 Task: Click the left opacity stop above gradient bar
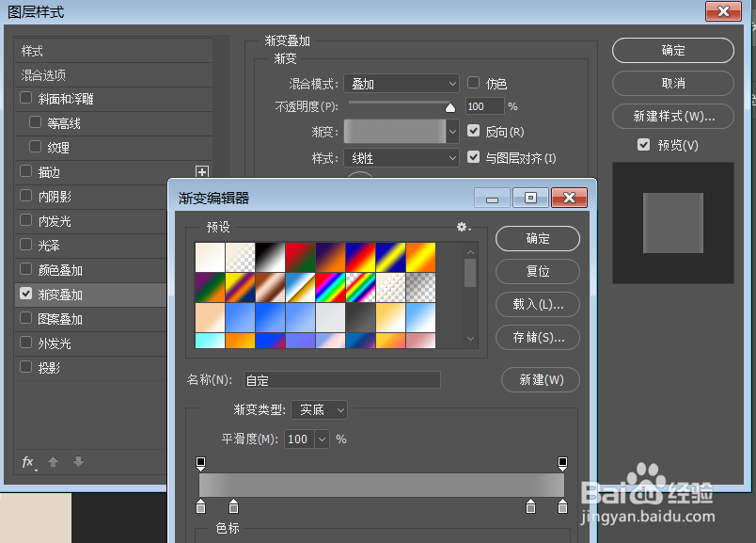(201, 463)
